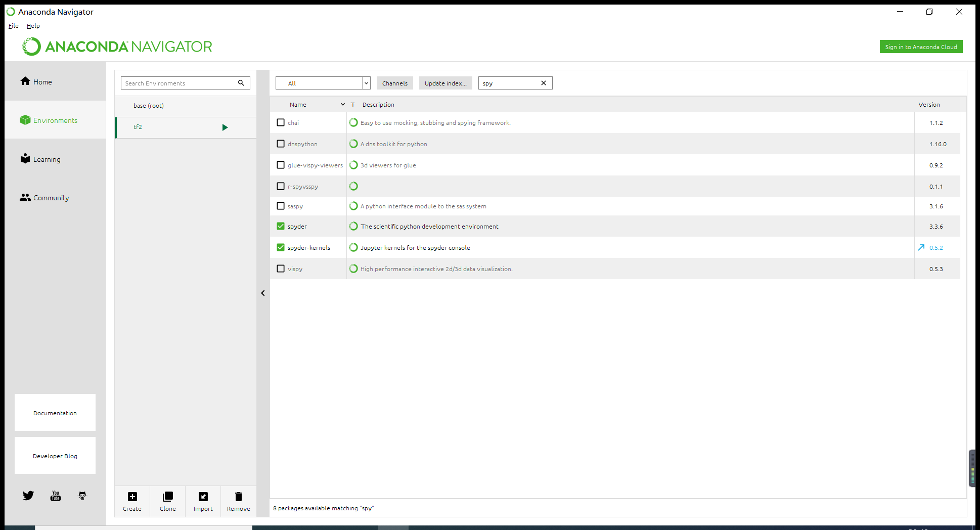This screenshot has width=980, height=530.
Task: Clear the 'spy' package search
Action: pyautogui.click(x=544, y=83)
